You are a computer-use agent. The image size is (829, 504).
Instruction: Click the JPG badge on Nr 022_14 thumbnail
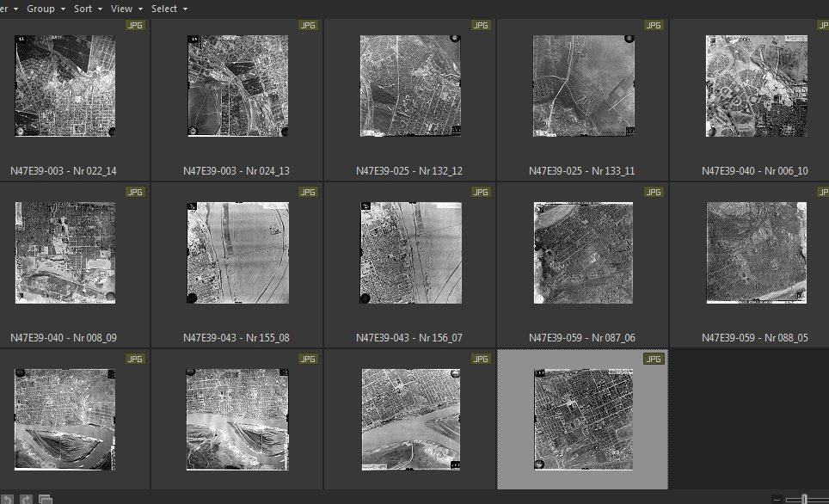(136, 25)
